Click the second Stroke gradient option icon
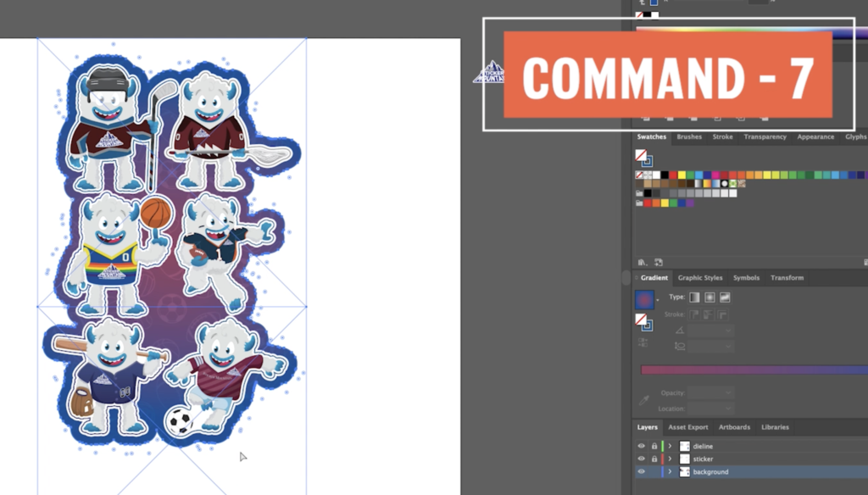Screen dimensions: 868x495 [x=708, y=314]
